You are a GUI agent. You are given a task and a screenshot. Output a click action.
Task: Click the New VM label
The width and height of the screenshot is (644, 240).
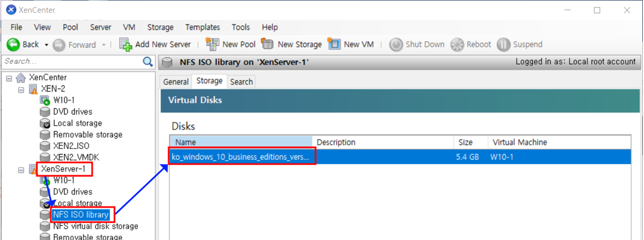click(x=359, y=44)
